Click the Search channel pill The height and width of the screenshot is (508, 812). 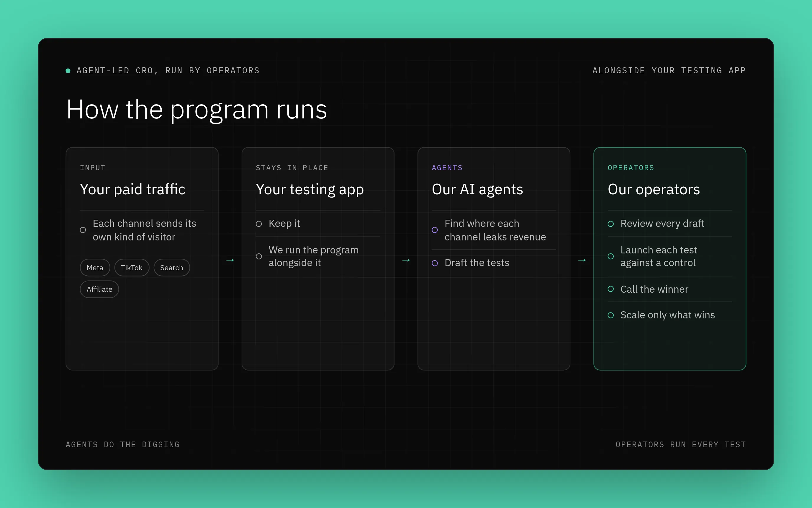(171, 268)
